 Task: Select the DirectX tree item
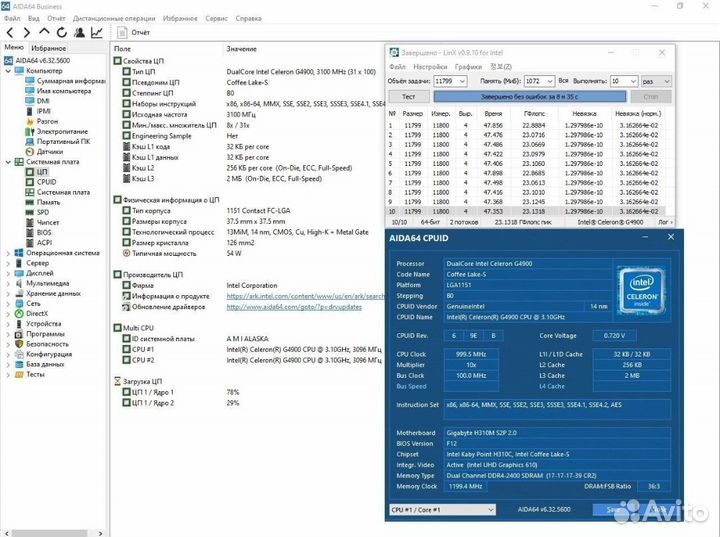37,313
